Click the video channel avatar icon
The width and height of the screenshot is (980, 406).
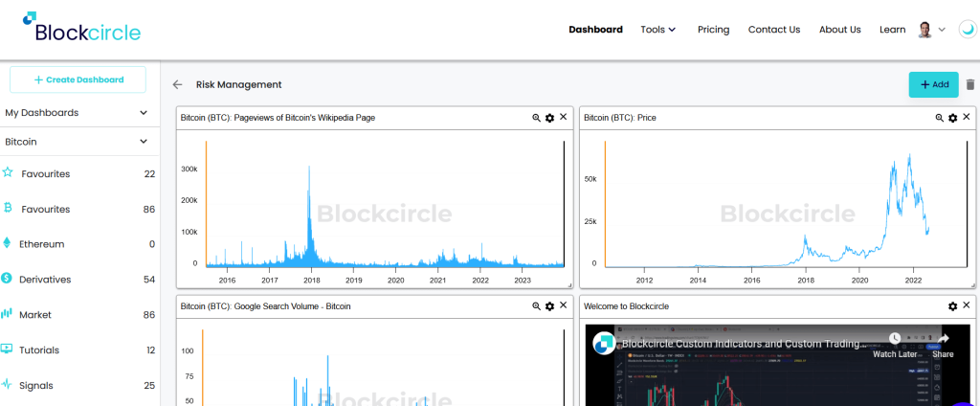605,344
